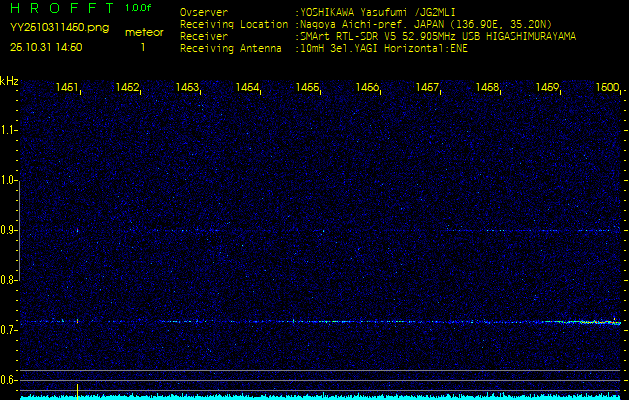629x400 pixels.
Task: Click the 0.7 kHz frequency label
Action: 9,330
